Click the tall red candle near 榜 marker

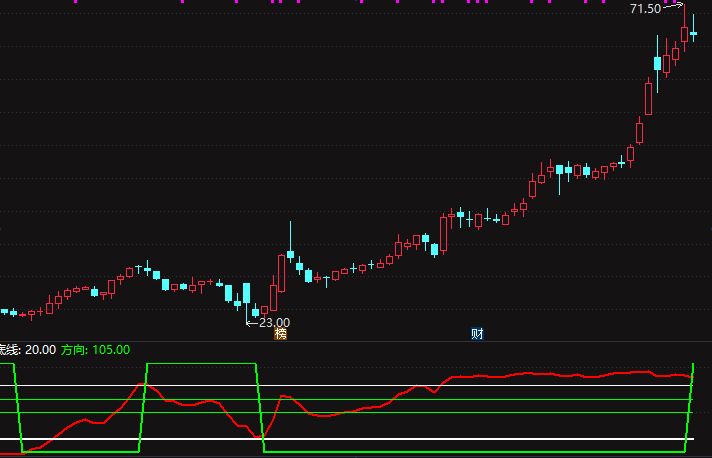282,273
